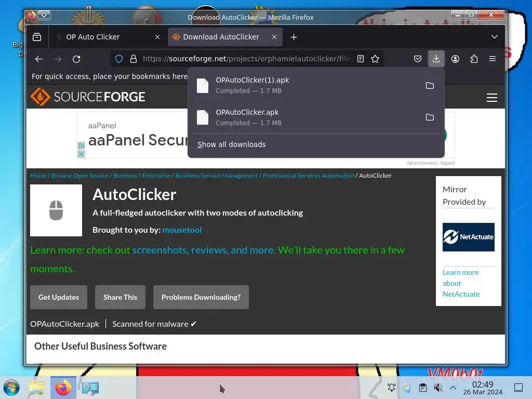Reload the current page
This screenshot has height=399, width=532.
76,59
